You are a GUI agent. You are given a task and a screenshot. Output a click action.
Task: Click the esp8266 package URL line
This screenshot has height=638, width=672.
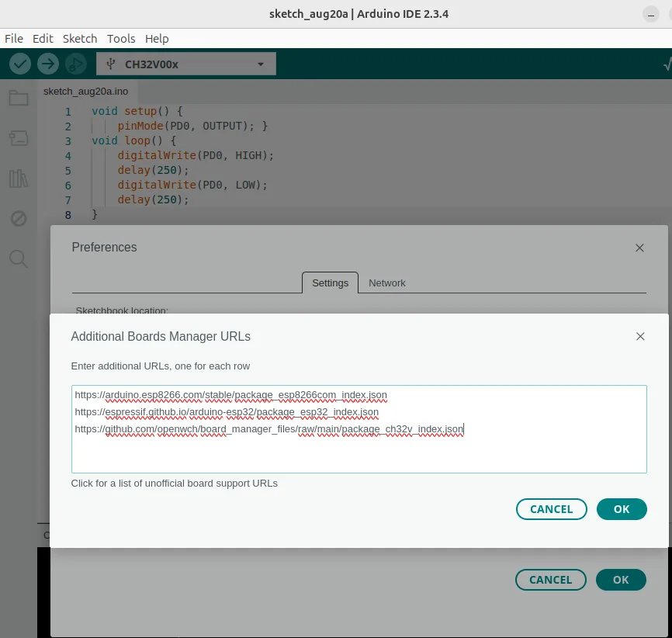click(230, 395)
